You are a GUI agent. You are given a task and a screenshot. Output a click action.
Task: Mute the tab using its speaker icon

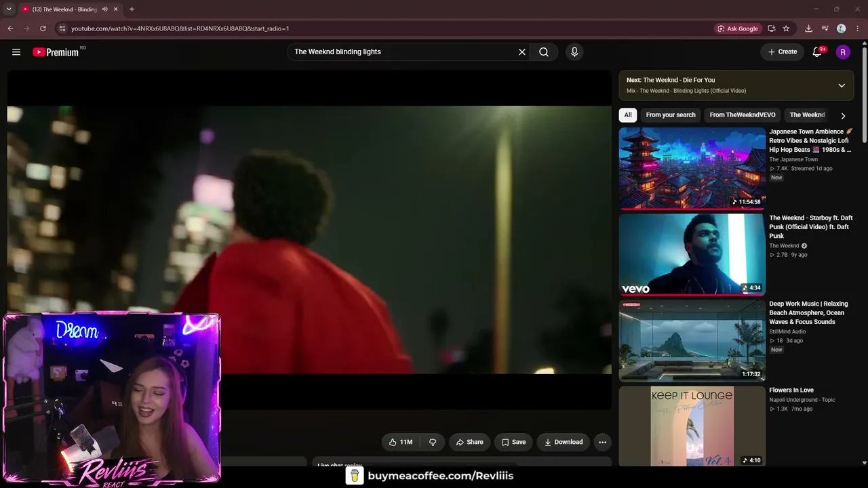coord(104,9)
